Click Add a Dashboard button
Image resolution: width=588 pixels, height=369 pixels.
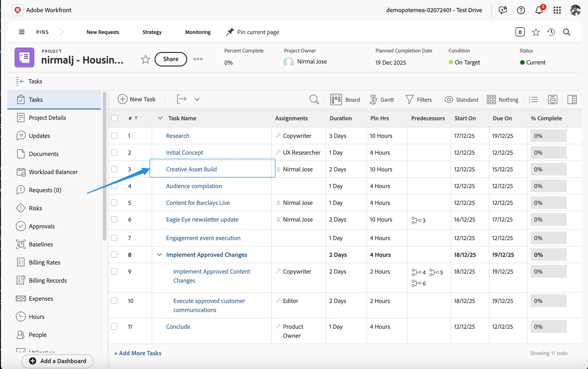pos(58,361)
